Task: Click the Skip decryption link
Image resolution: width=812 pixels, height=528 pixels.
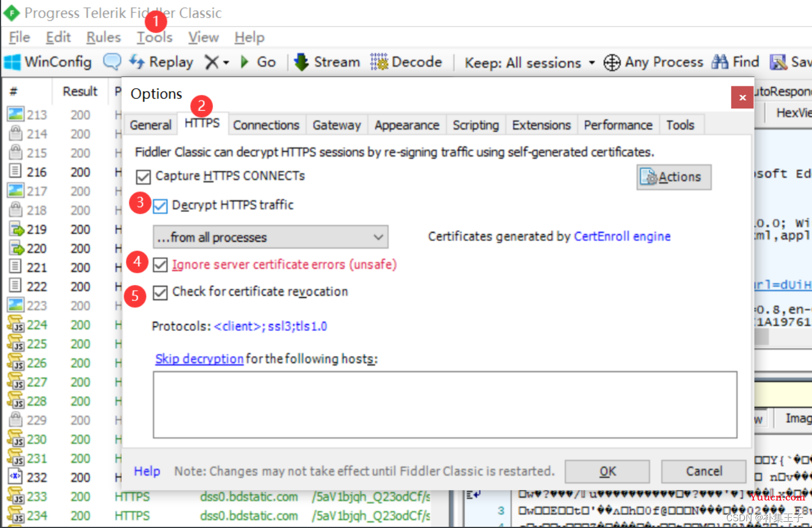Action: [x=199, y=359]
